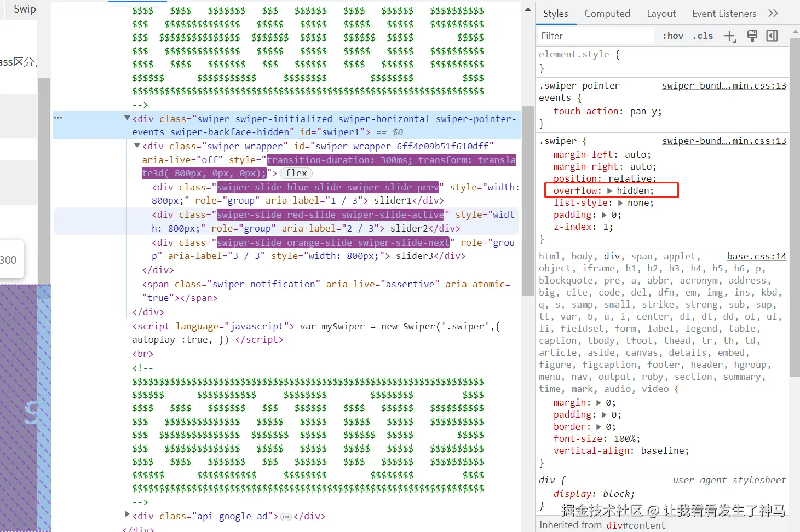Screen dimensions: 800x532
Task: Switch to the Styles tab
Action: (x=556, y=14)
